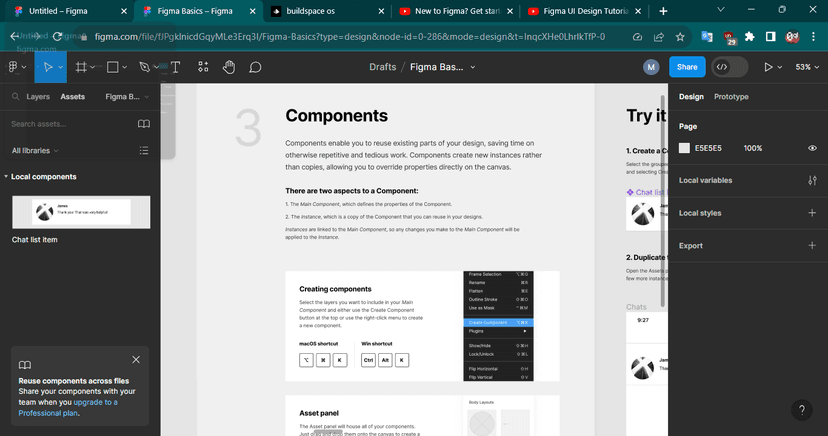Screen dimensions: 828x436
Task: Toggle page background visibility eye
Action: [812, 148]
